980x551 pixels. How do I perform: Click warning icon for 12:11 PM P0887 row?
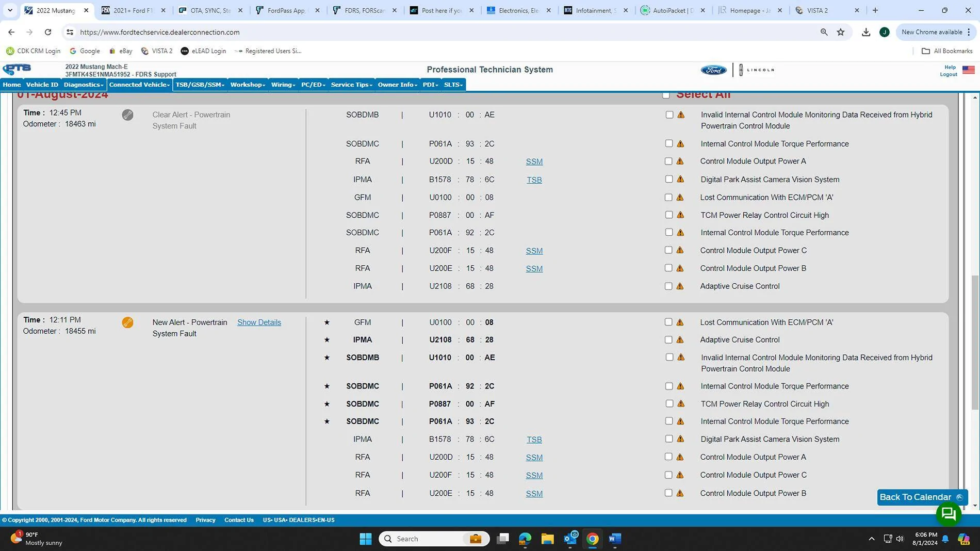(x=680, y=404)
